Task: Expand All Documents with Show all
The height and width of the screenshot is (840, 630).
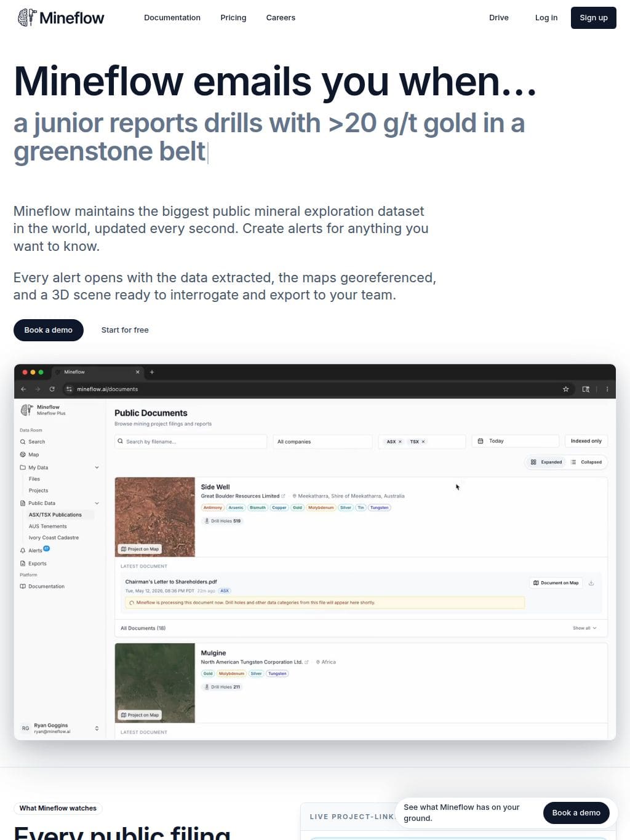Action: [x=584, y=628]
